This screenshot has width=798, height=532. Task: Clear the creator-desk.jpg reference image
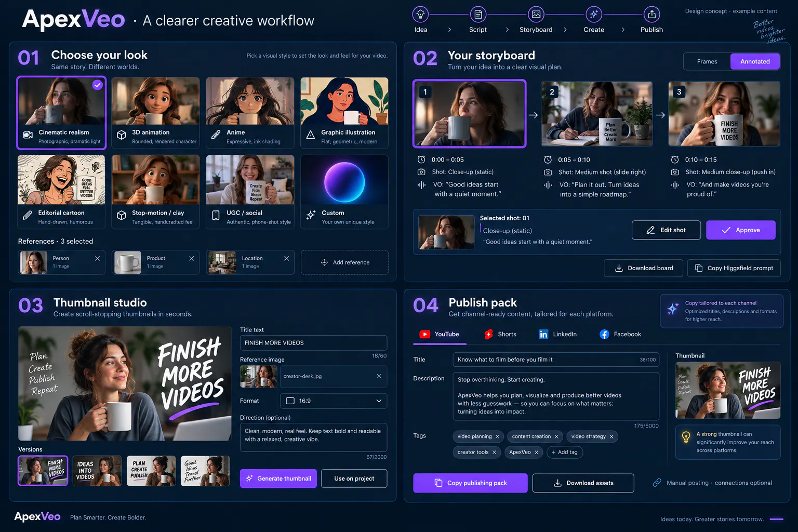point(379,376)
